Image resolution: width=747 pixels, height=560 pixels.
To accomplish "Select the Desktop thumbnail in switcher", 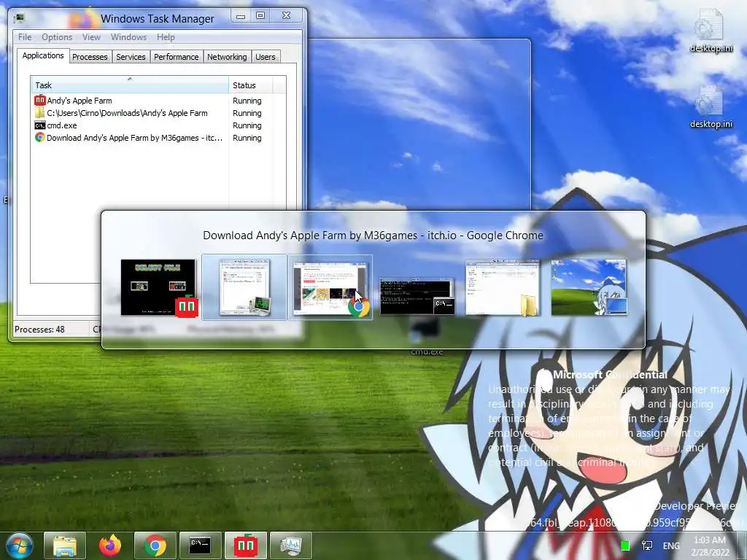I will coord(589,287).
